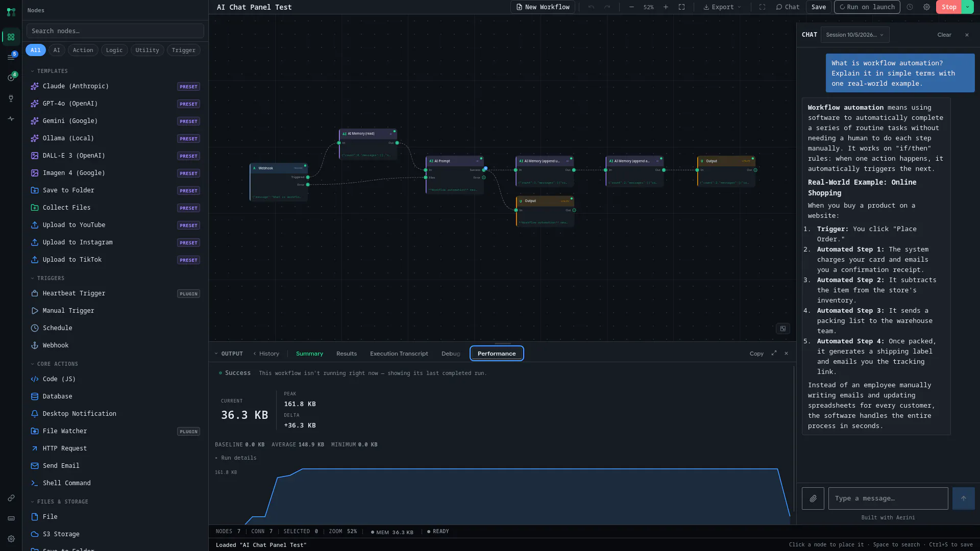Open the keyboard shortcuts icon in sidebar
This screenshot has height=551, width=980.
click(x=11, y=518)
